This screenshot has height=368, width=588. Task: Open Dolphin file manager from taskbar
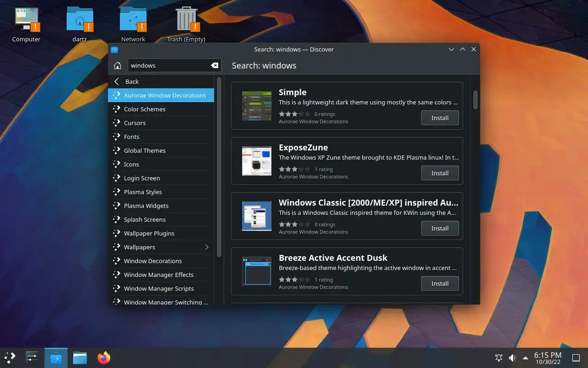tap(80, 357)
